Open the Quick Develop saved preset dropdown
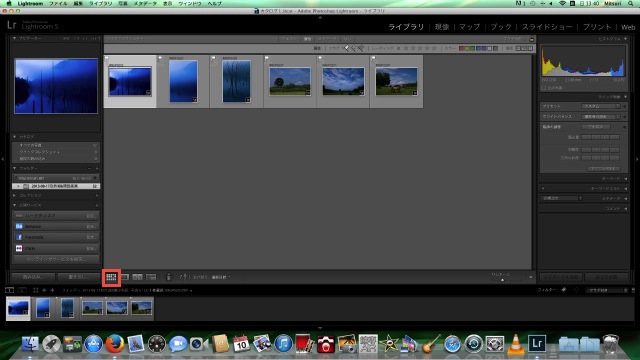Screen dimensions: 640x360 coord(601,106)
